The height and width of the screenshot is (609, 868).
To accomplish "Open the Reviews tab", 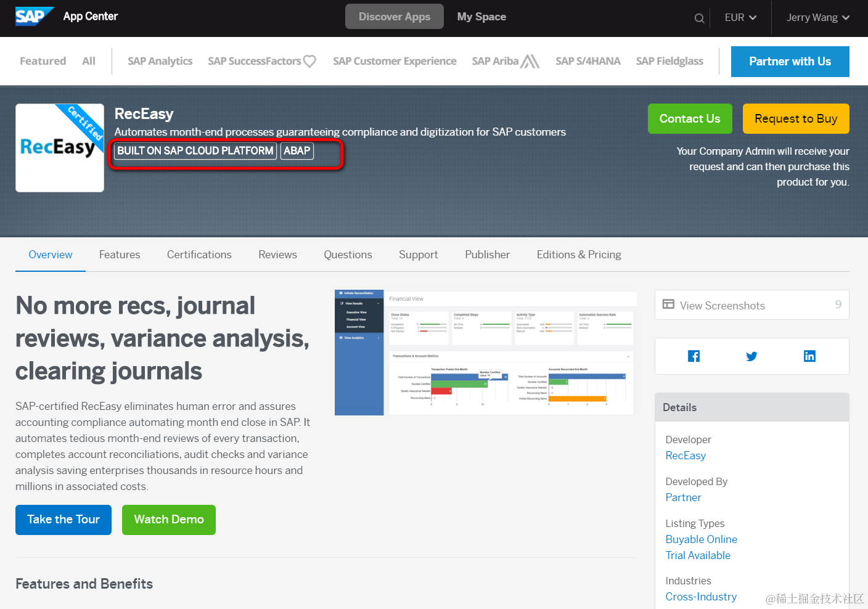I will point(277,255).
